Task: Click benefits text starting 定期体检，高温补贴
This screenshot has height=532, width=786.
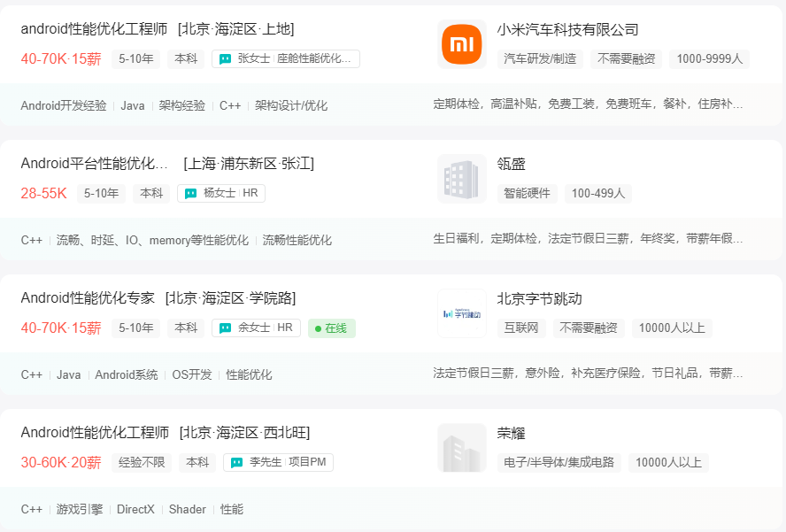Action: (588, 104)
